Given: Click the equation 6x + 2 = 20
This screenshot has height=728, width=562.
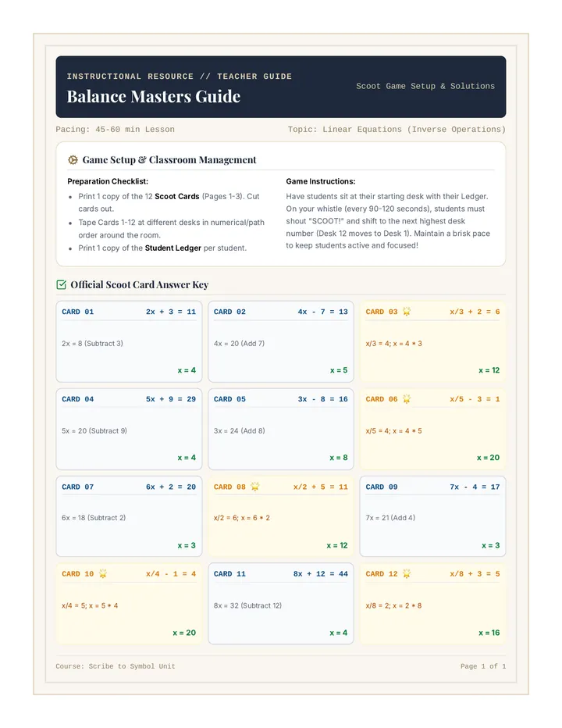Looking at the screenshot, I should (x=171, y=487).
